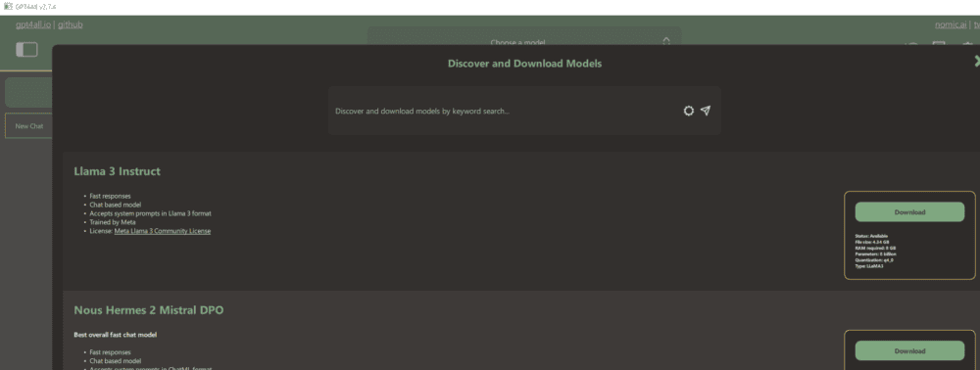Click 'File size: 4.34 GB' info line
This screenshot has width=980, height=370.
click(x=872, y=242)
